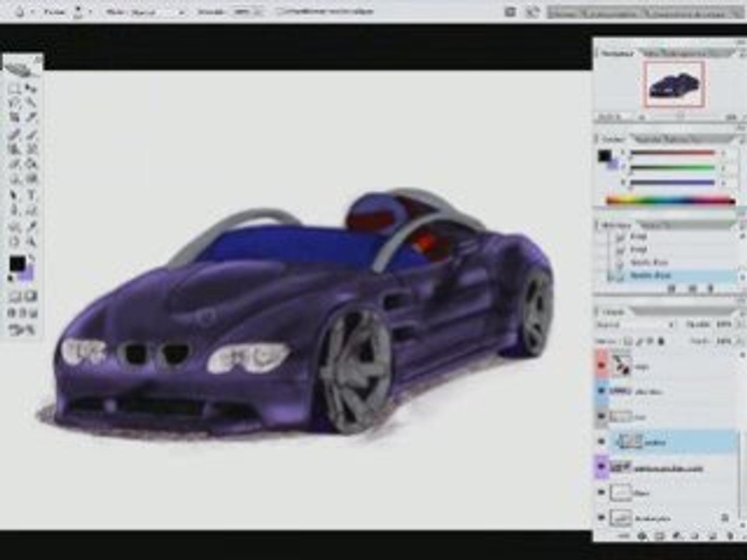Select the Eyedropper tool
The width and height of the screenshot is (747, 560).
[x=31, y=226]
